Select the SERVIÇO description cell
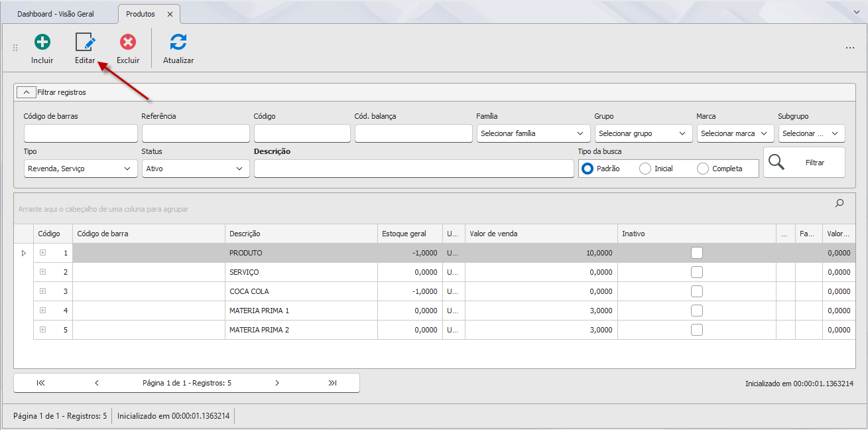Viewport: 868px width, 430px height. point(301,272)
